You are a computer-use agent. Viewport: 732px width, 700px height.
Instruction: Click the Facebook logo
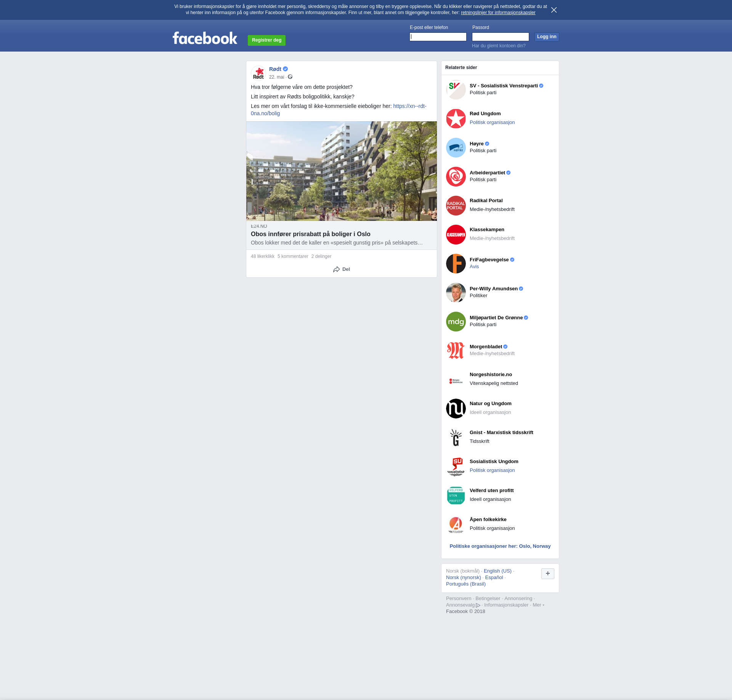coord(205,38)
